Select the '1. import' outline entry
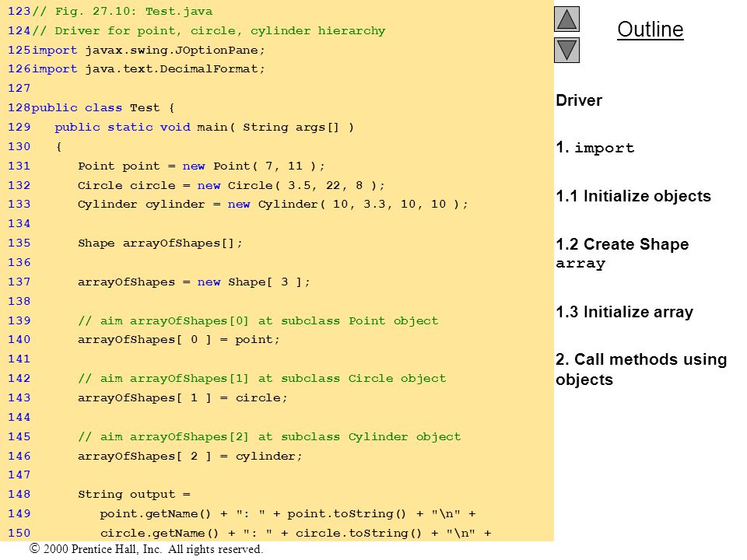Screen dimensions: 747x560 click(x=595, y=148)
